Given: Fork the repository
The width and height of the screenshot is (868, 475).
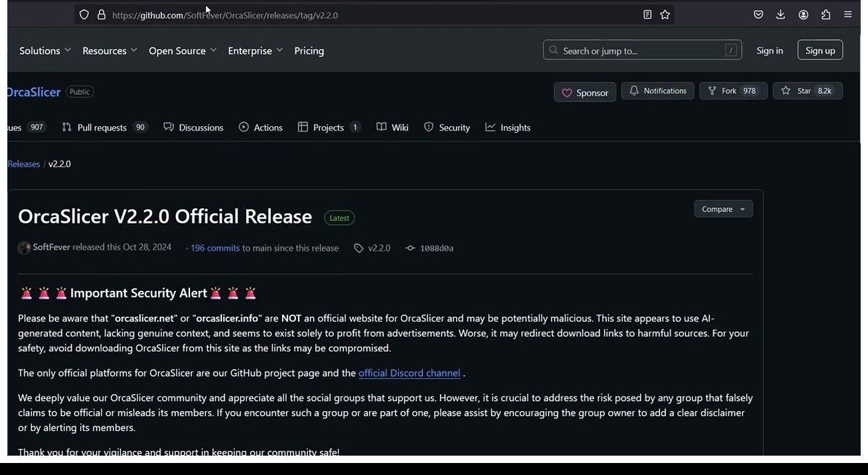Looking at the screenshot, I should 733,91.
